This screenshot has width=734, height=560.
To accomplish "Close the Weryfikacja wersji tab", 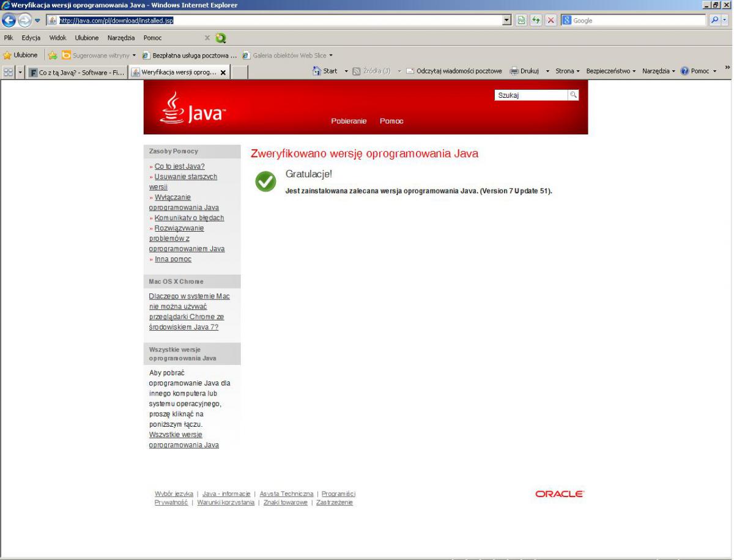I will [x=223, y=72].
